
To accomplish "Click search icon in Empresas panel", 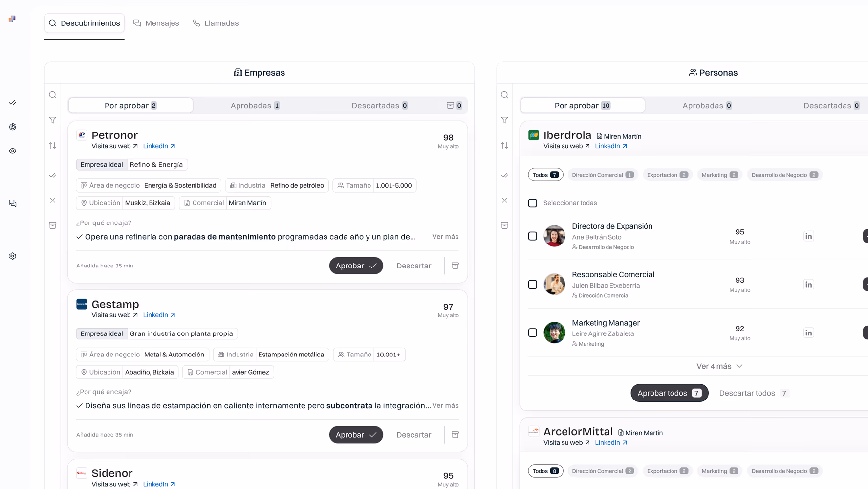I will tap(53, 95).
